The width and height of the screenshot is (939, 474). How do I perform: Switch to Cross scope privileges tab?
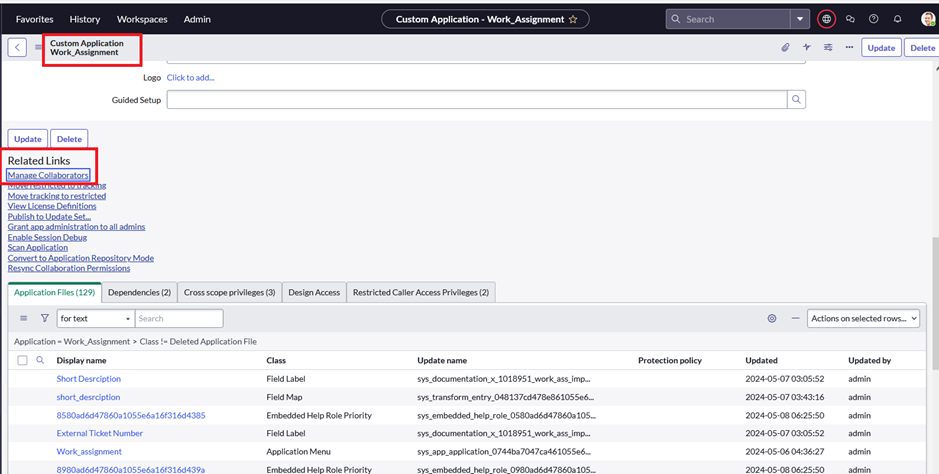[229, 292]
